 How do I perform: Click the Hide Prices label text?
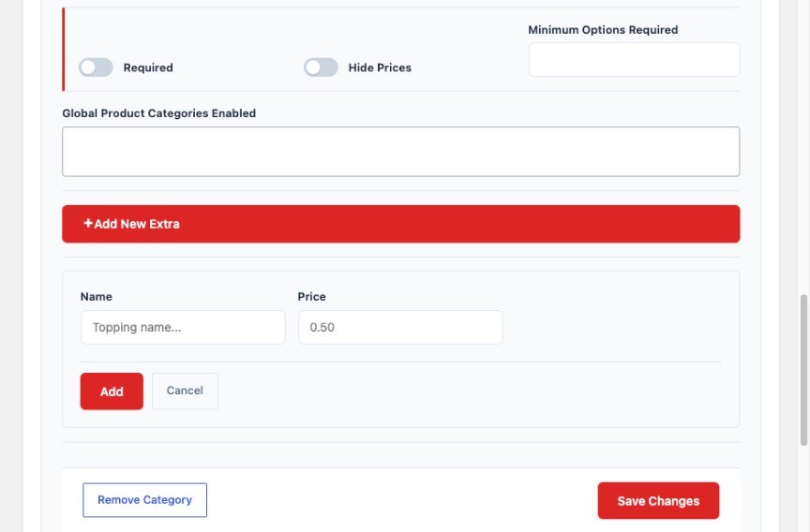click(380, 67)
